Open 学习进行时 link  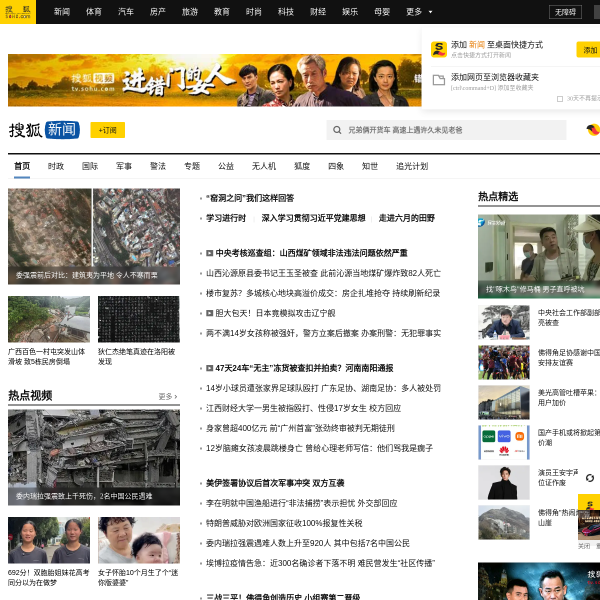pos(226,218)
